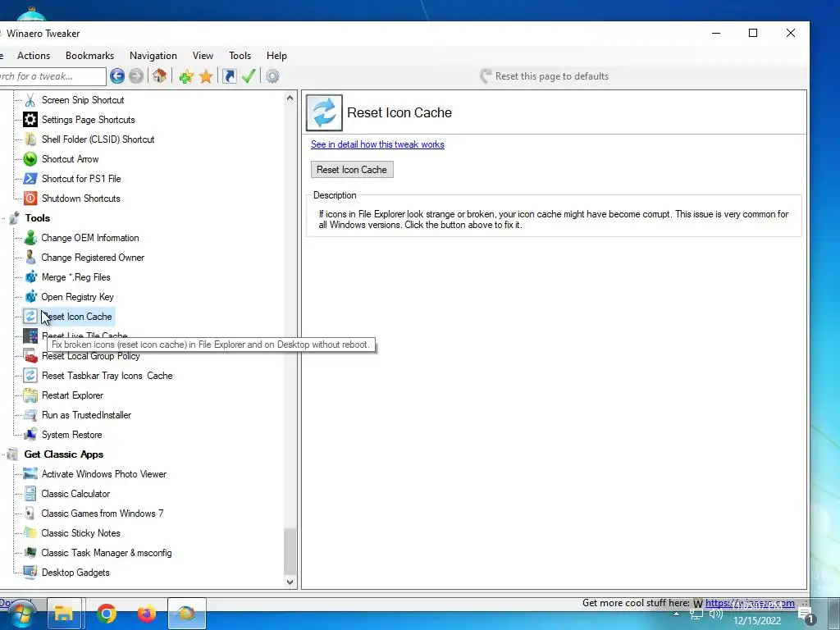This screenshot has height=630, width=840.
Task: Open File Explorer from the taskbar
Action: click(64, 614)
